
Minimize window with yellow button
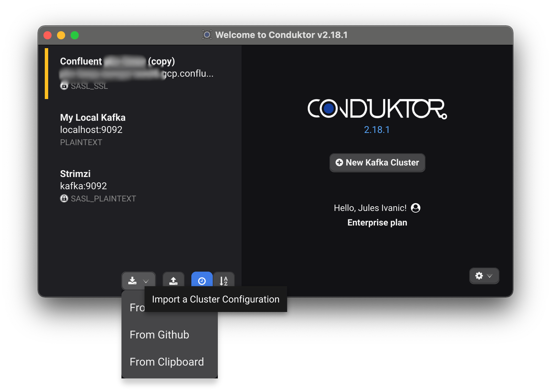point(61,35)
